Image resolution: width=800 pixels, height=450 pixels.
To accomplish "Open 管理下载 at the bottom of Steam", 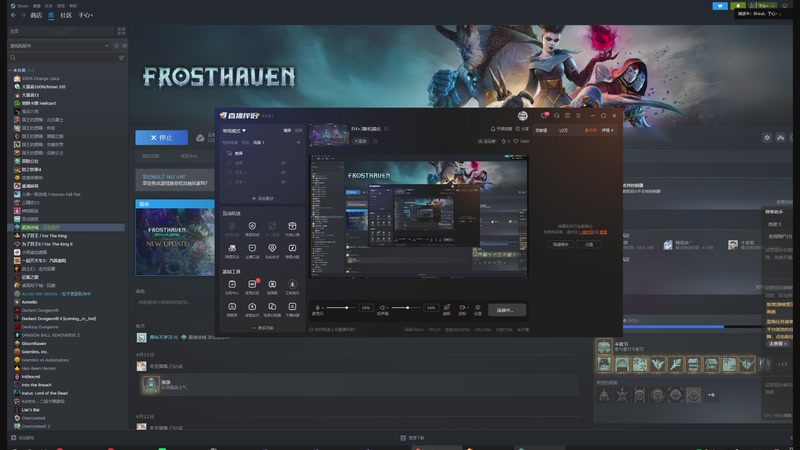I will click(412, 438).
